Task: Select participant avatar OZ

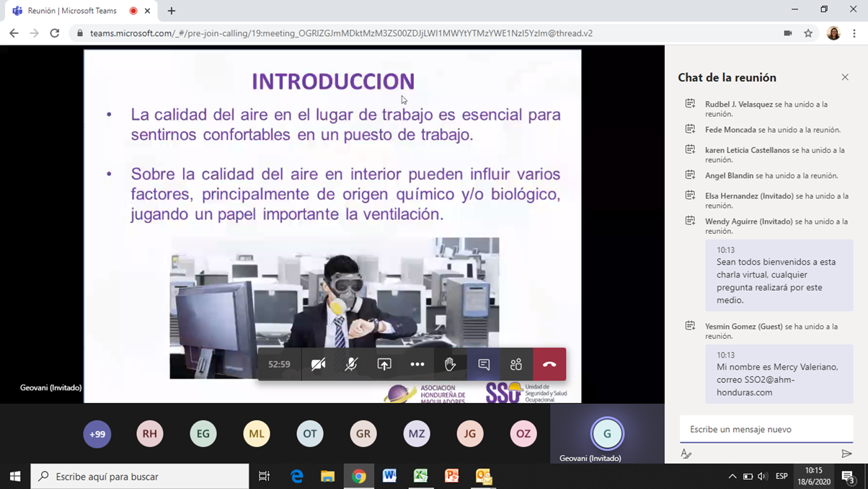Action: tap(523, 434)
